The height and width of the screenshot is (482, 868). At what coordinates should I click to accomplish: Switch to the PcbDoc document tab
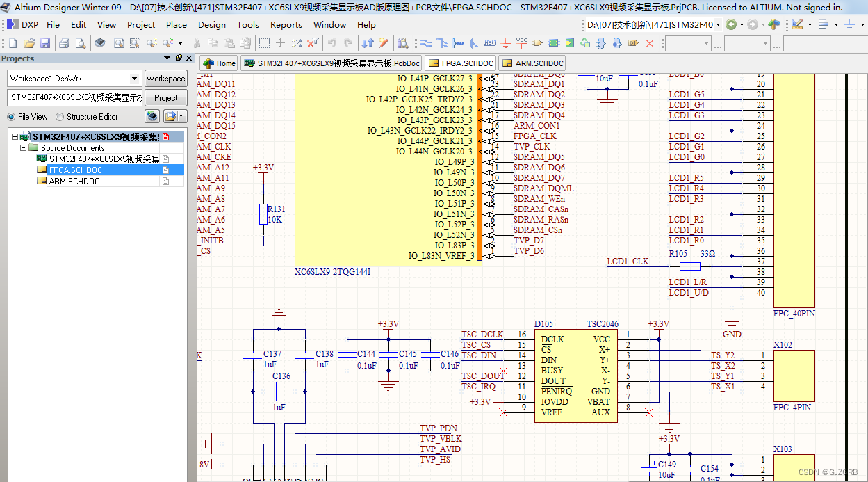click(x=331, y=63)
